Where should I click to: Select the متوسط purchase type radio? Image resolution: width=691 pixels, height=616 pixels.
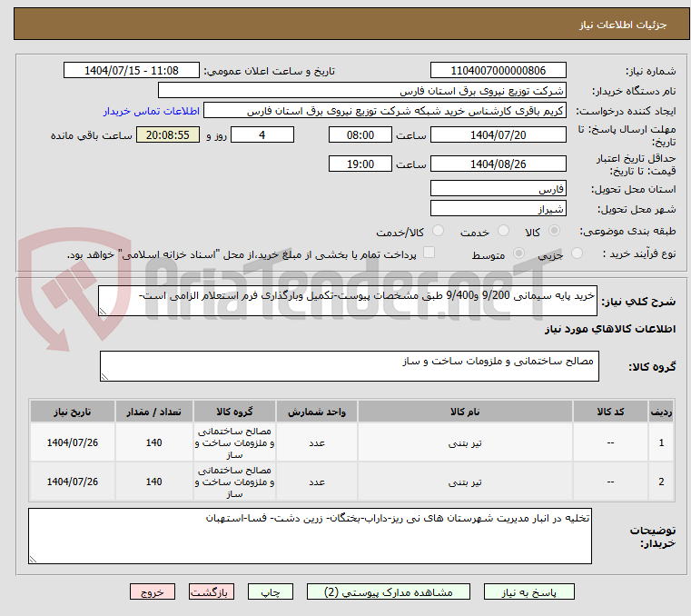518,253
